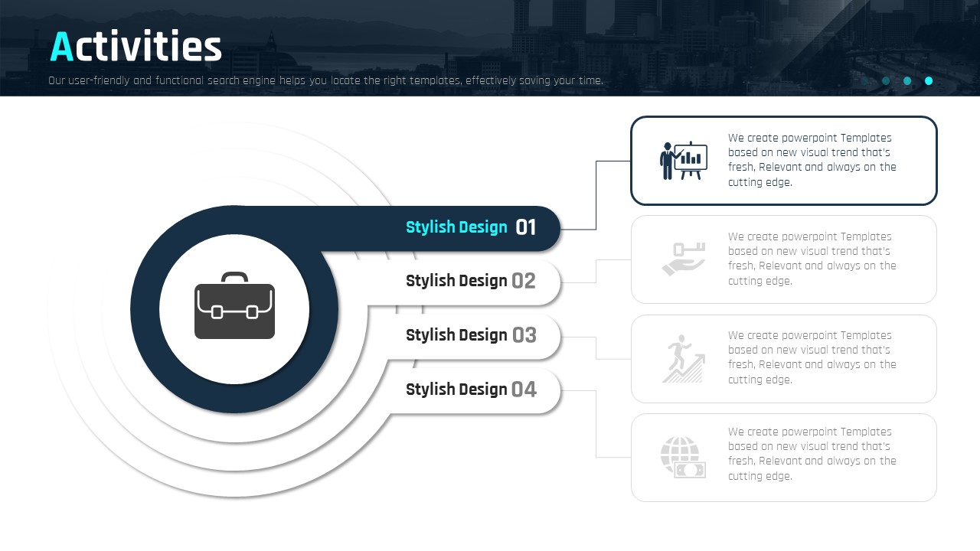Select description text in the dark-bordered card
The width and height of the screenshot is (980, 551).
click(x=812, y=161)
